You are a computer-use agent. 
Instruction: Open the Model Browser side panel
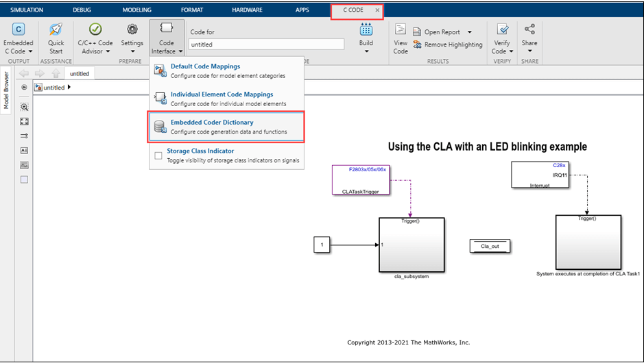6,90
